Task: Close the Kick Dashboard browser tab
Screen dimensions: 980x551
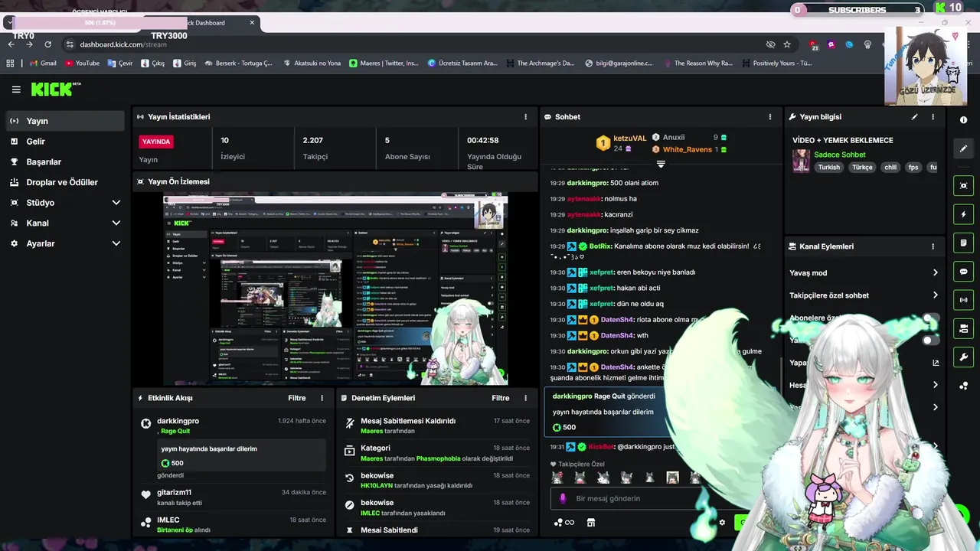Action: coord(252,23)
